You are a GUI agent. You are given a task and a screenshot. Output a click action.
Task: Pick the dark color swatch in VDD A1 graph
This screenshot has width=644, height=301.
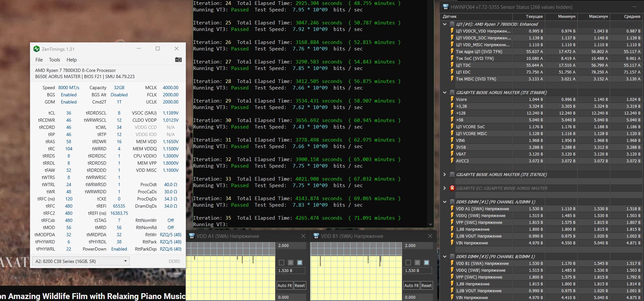pyautogui.click(x=282, y=263)
